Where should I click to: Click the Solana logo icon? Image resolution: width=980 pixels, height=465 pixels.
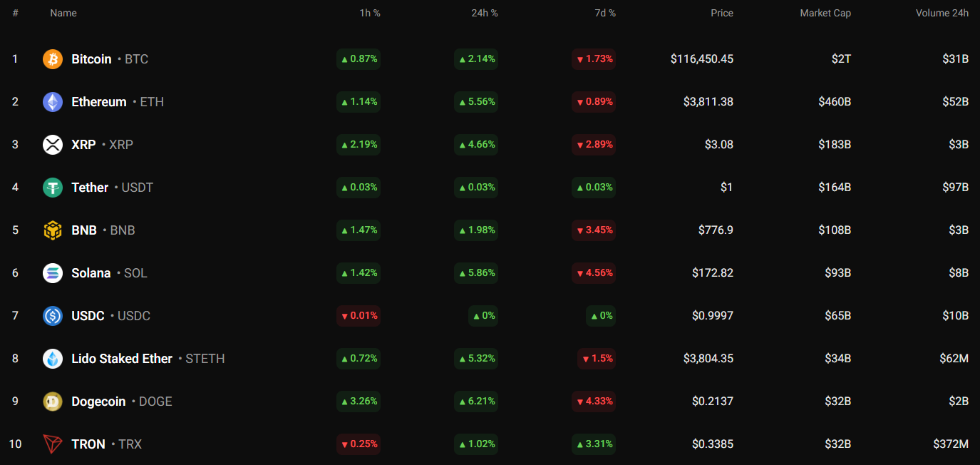point(53,273)
